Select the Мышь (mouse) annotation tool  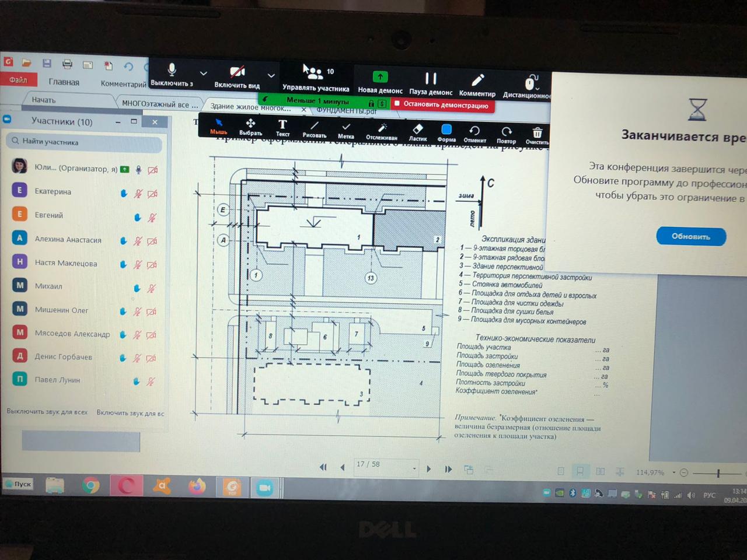(219, 126)
